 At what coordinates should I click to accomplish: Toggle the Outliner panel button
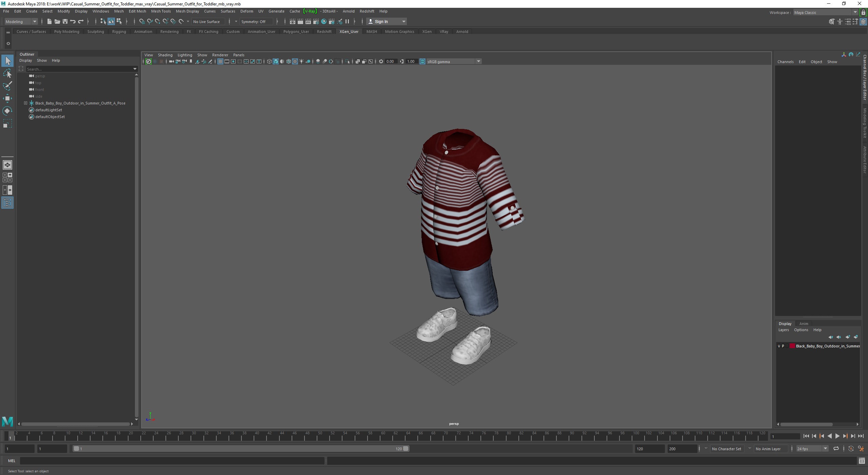pos(7,203)
